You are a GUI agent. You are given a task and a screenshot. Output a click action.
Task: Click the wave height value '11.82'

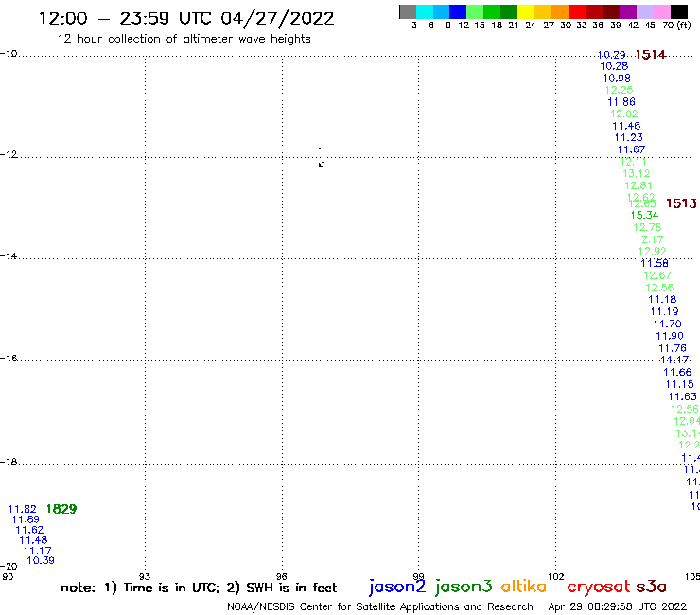[23, 509]
